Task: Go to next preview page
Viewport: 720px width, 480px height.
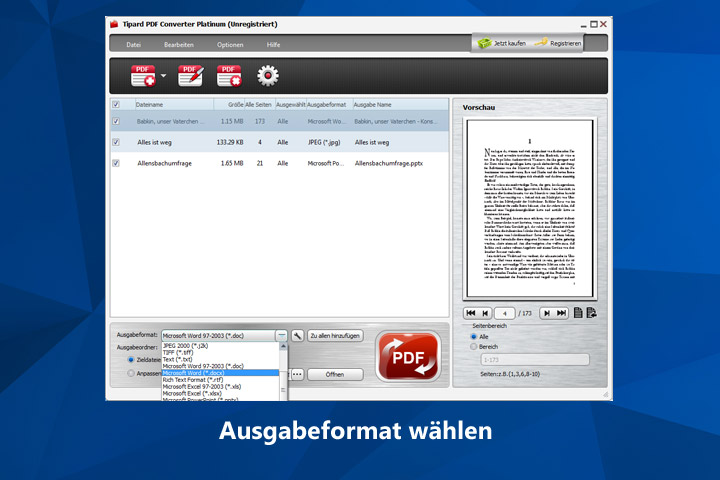Action: point(546,313)
